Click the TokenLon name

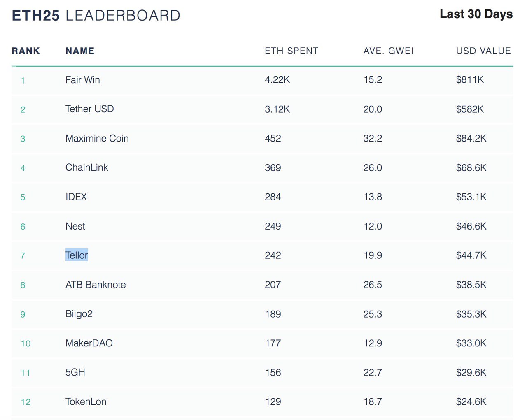click(x=86, y=402)
